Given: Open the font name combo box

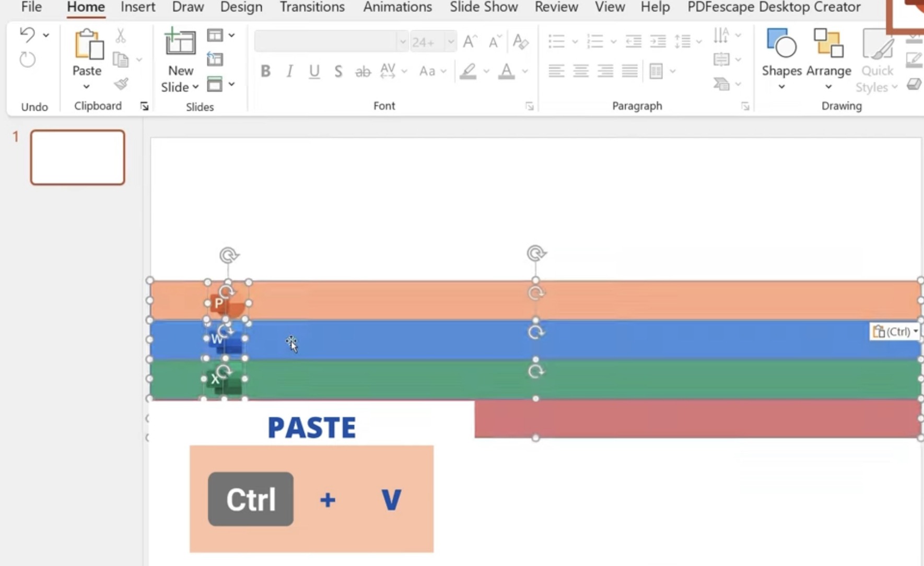Looking at the screenshot, I should (331, 41).
